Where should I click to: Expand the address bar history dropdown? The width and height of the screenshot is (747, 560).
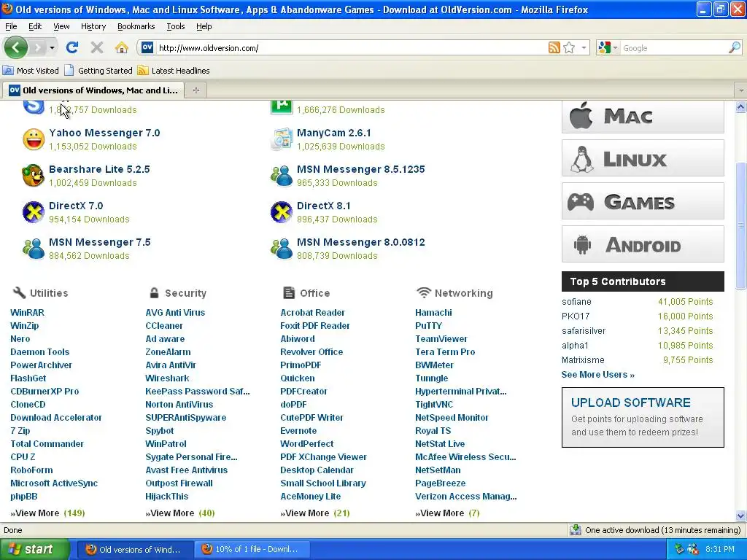point(584,47)
